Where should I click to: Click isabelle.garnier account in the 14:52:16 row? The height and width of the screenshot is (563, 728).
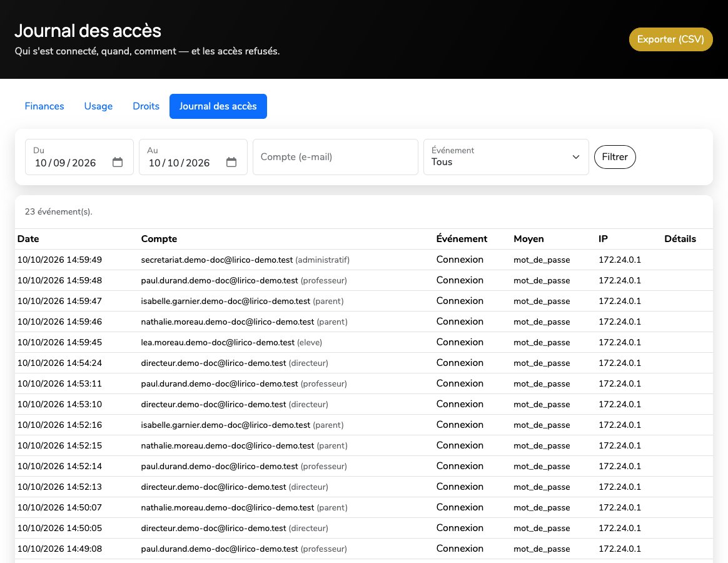pos(243,425)
